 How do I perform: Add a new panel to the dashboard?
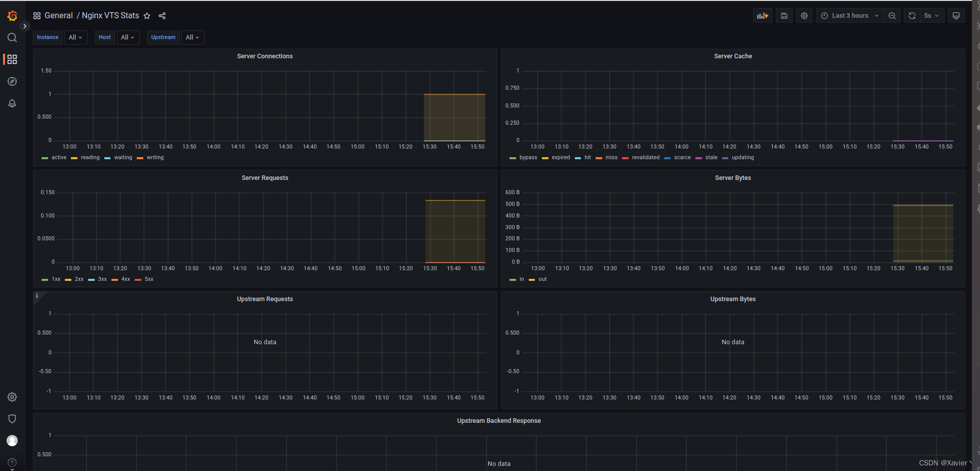(x=763, y=16)
